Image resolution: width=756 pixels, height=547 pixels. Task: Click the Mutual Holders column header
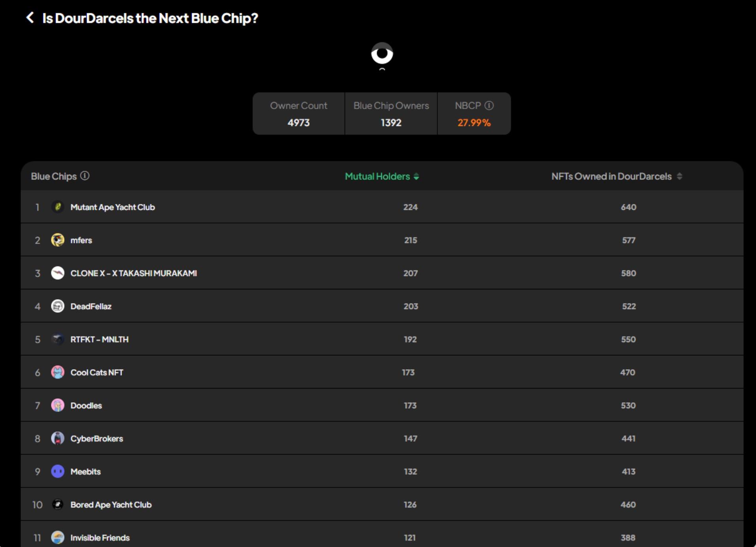(x=377, y=176)
